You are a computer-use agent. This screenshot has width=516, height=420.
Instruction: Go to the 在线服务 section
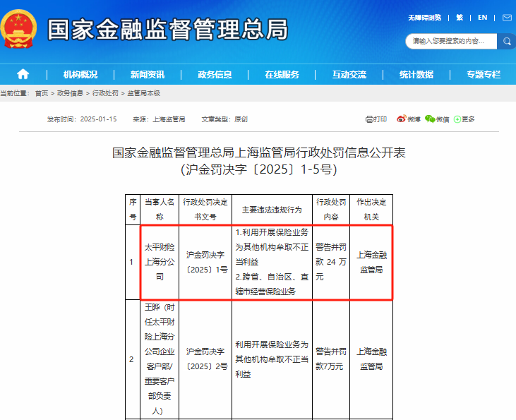(282, 75)
